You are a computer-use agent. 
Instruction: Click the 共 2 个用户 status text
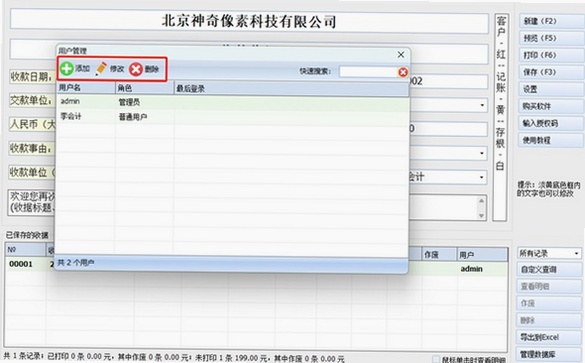coord(76,263)
